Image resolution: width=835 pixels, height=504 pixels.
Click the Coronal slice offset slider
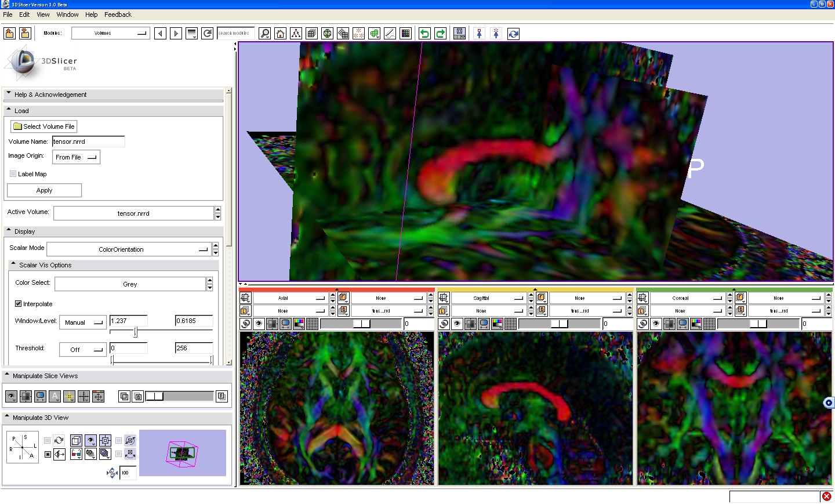tap(758, 324)
